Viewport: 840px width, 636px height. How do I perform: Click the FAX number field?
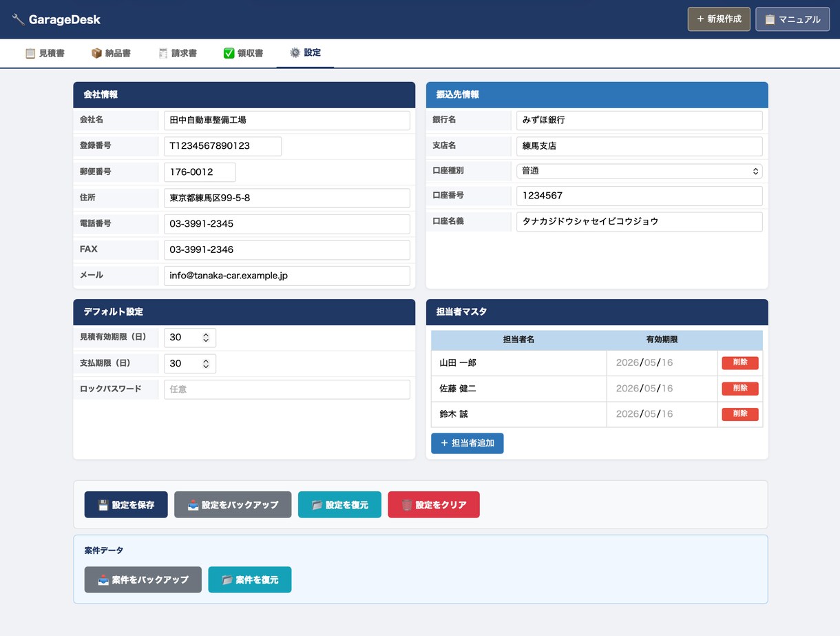[287, 249]
